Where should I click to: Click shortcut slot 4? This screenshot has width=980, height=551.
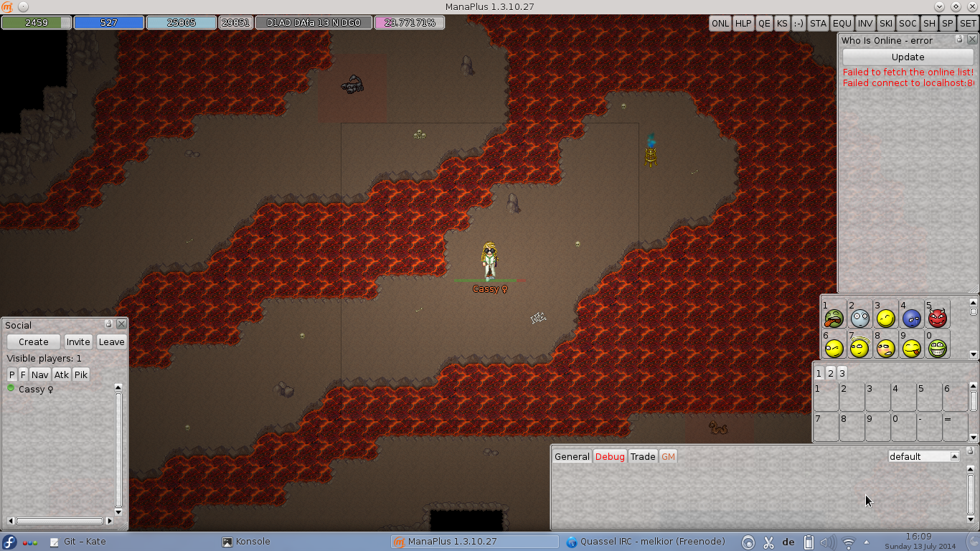903,397
